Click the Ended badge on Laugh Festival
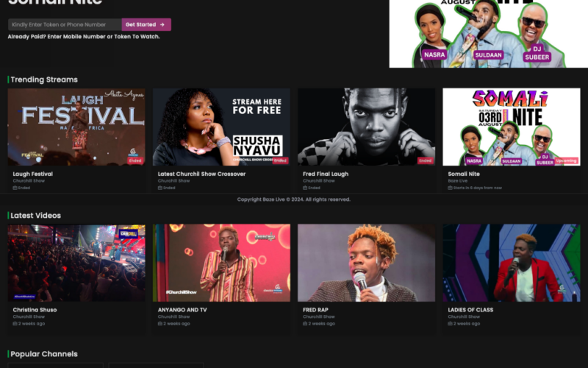Screen dimensions: 588x368 (x=135, y=160)
